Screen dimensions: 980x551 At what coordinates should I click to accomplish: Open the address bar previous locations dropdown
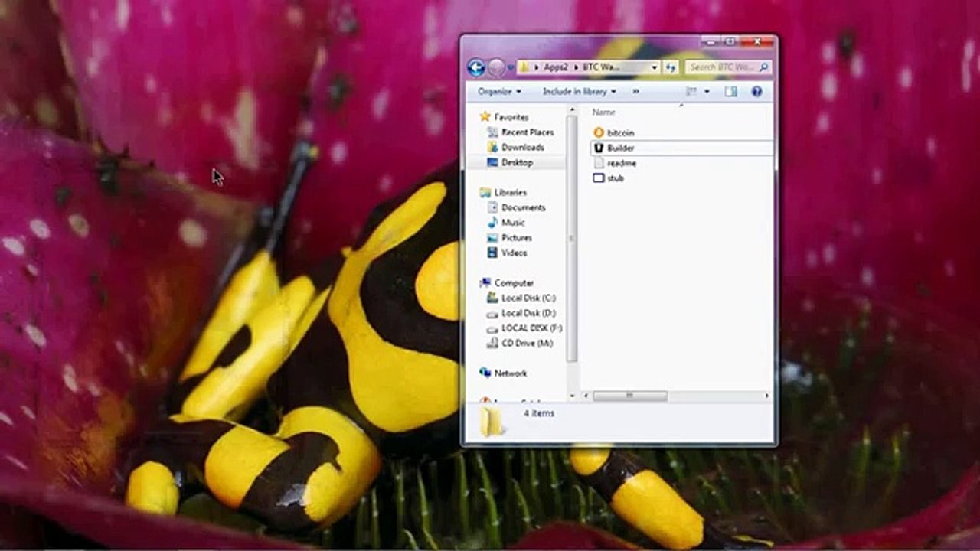click(655, 67)
